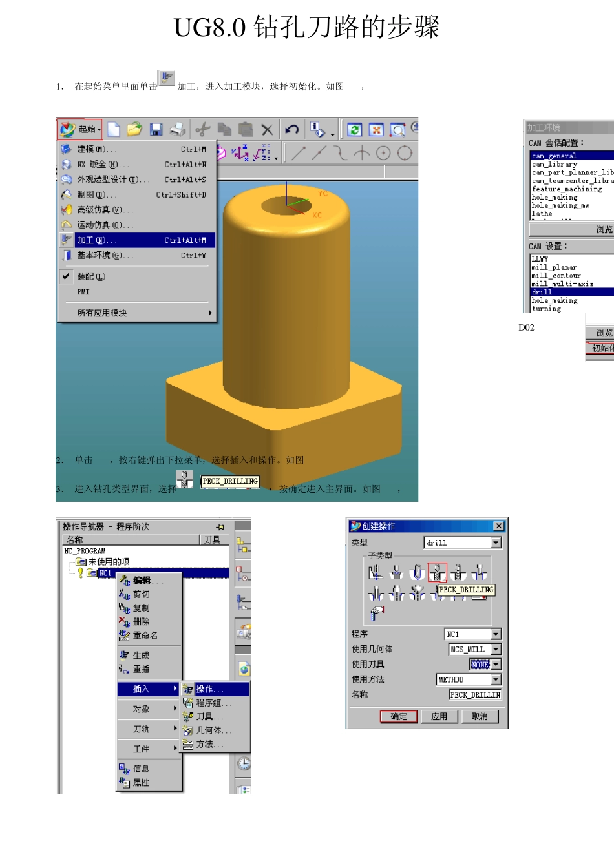Screen dimensions: 614x868
Task: Select cam_general in CAM session list
Action: [x=571, y=156]
